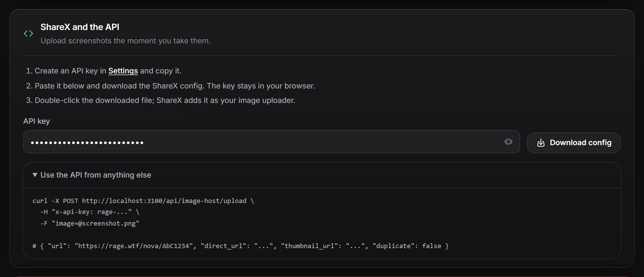Click step 3 "Double-click the downloaded file" text
This screenshot has height=277, width=644.
[165, 100]
